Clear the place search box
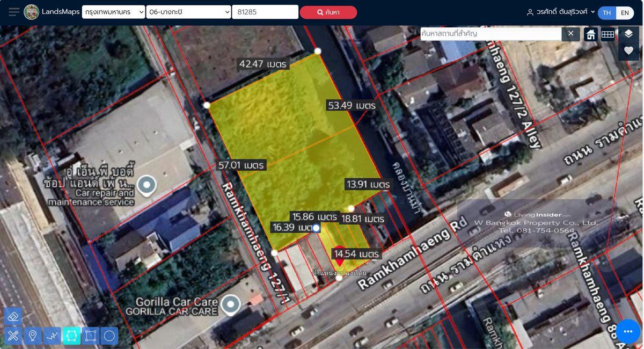This screenshot has width=644, height=349. point(570,34)
